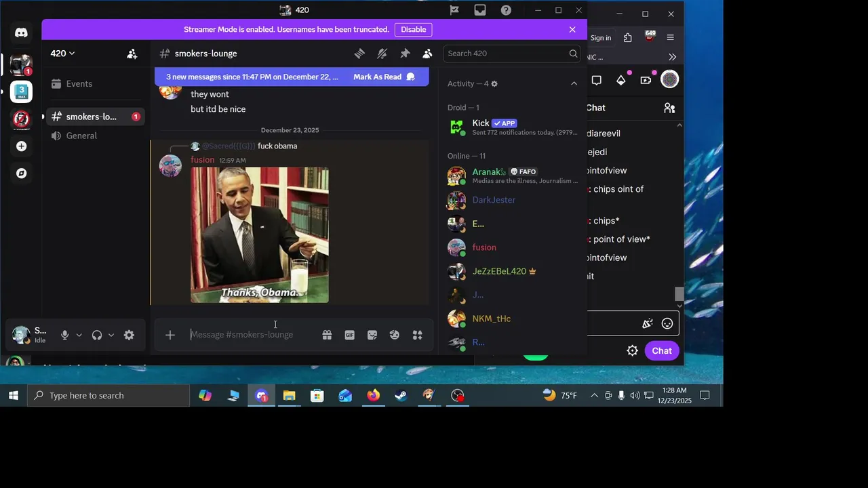Toggle microphone mute
This screenshot has height=488, width=868.
(x=64, y=335)
